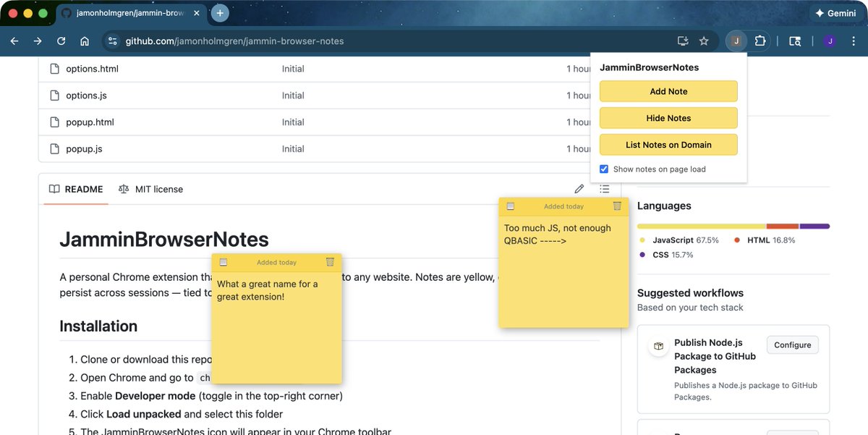Click the Gemini button
Screen dimensions: 868x435
pyautogui.click(x=835, y=13)
